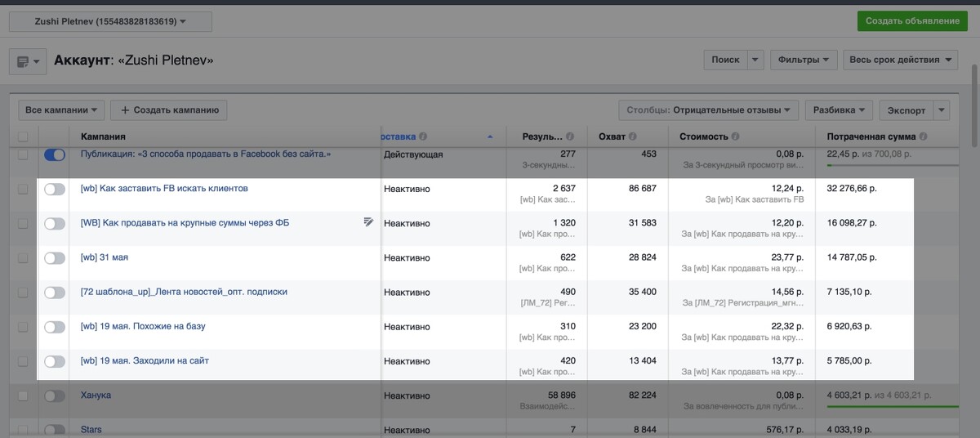Image resolution: width=980 pixels, height=438 pixels.
Task: Open the campaign [wb] 19 мая. Похожие на базу
Action: pyautogui.click(x=143, y=326)
